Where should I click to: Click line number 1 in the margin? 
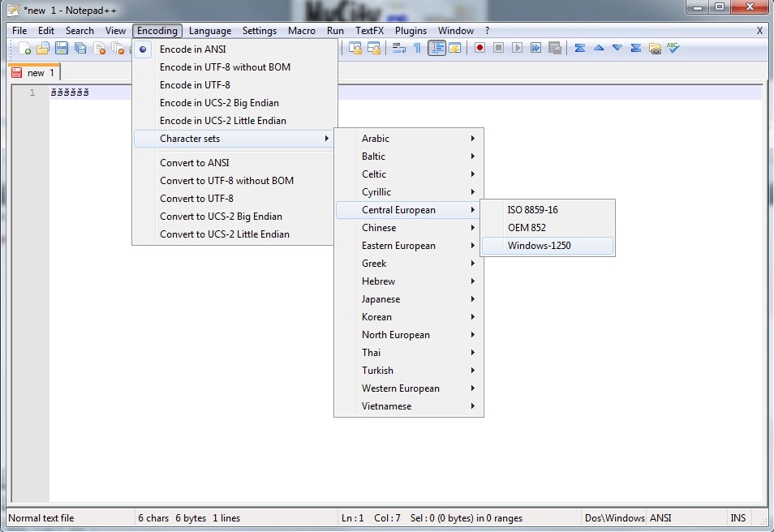point(32,92)
